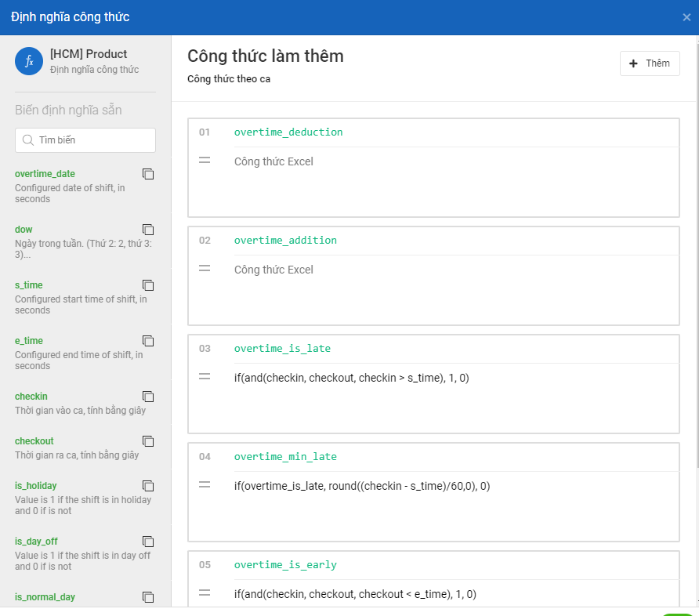The image size is (699, 616).
Task: Click the overtime_is_early formula text
Action: (355, 594)
